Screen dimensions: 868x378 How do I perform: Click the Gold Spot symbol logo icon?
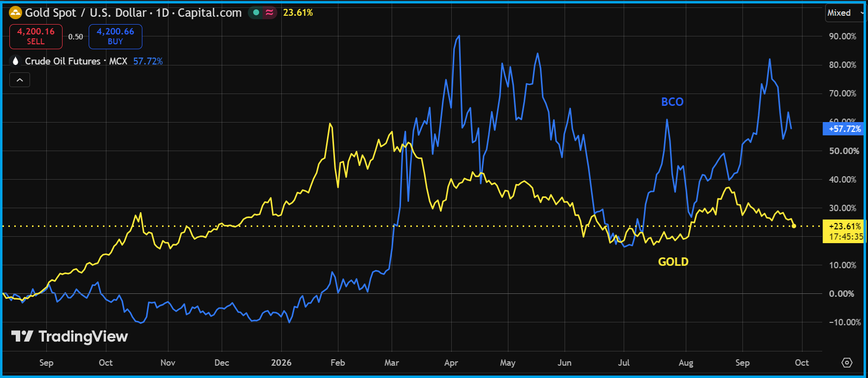16,12
